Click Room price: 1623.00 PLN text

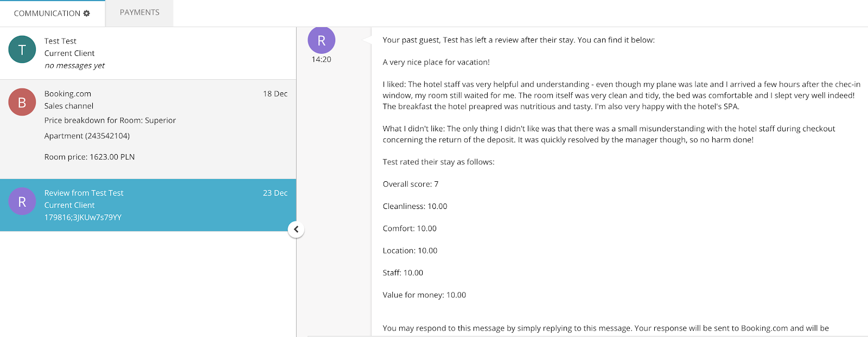(x=90, y=157)
